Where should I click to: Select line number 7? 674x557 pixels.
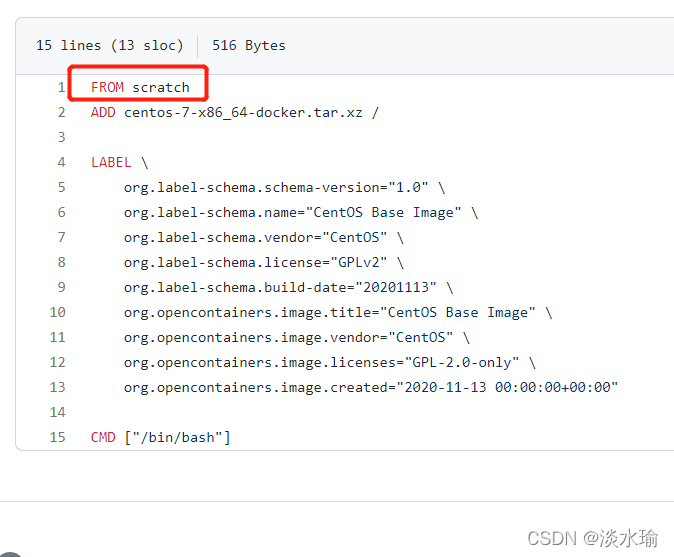pos(61,237)
